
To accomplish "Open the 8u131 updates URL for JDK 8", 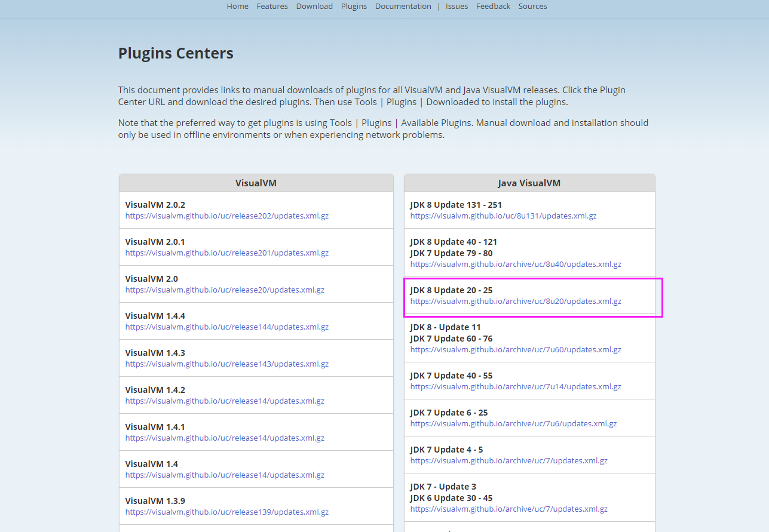I will pos(503,216).
